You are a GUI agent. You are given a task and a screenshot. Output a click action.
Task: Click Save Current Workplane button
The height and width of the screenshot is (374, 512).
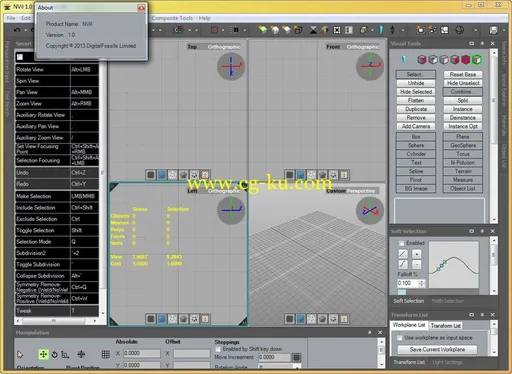coord(437,349)
